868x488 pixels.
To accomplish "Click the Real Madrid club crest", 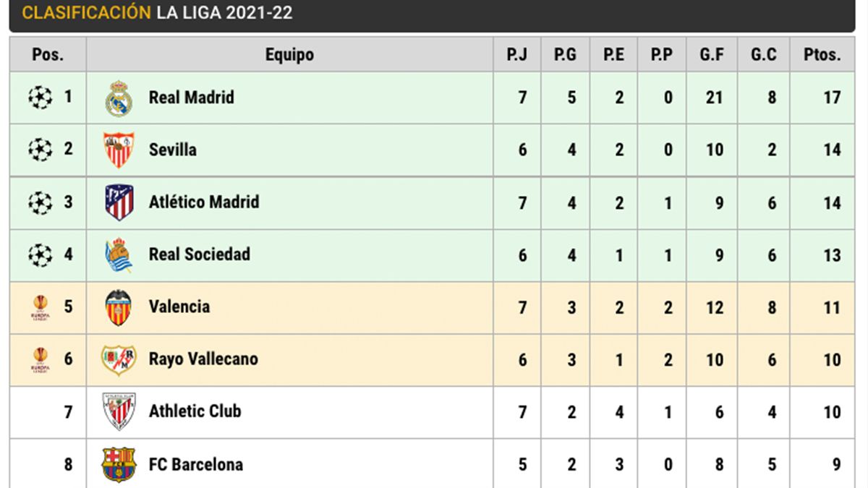I will click(x=119, y=98).
